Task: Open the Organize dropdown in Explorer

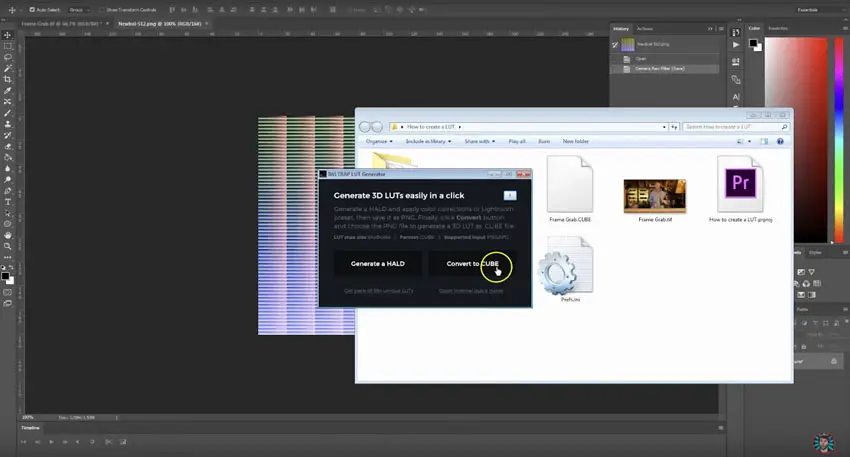Action: coord(379,141)
